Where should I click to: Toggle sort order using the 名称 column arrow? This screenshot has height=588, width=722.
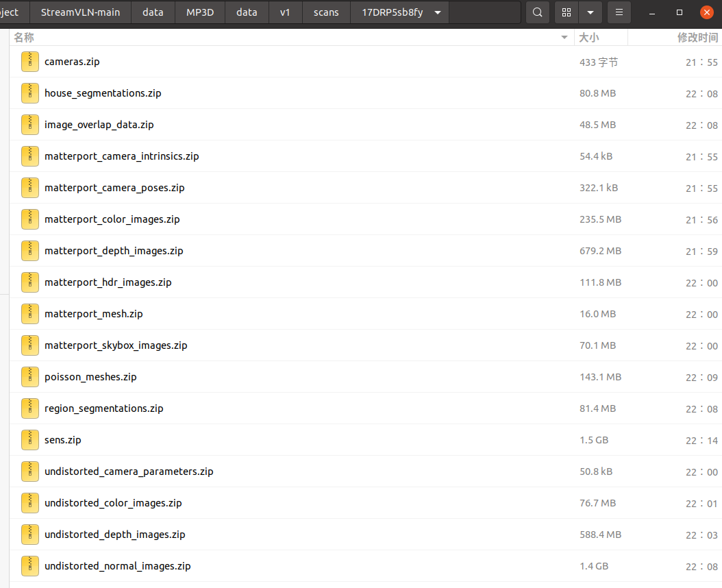(x=564, y=38)
